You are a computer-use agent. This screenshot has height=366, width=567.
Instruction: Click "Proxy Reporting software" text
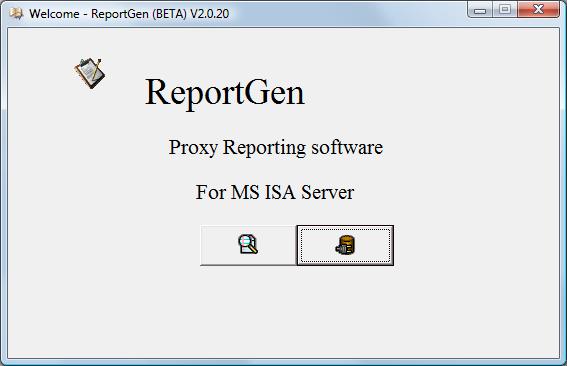tap(276, 148)
